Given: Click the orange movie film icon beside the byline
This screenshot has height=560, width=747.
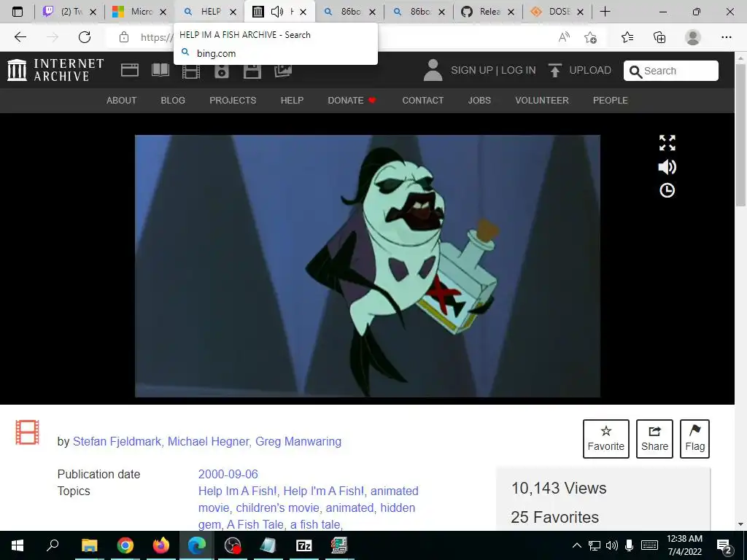Looking at the screenshot, I should (x=27, y=432).
